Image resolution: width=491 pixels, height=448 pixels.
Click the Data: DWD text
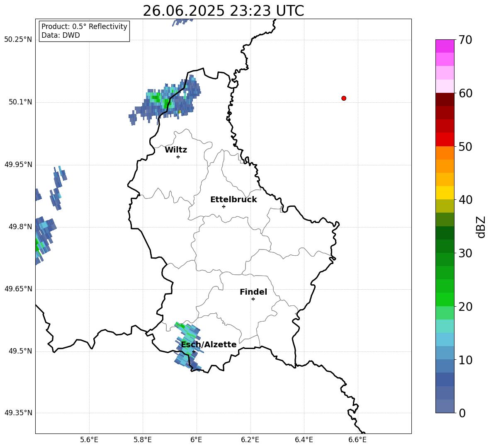point(61,35)
